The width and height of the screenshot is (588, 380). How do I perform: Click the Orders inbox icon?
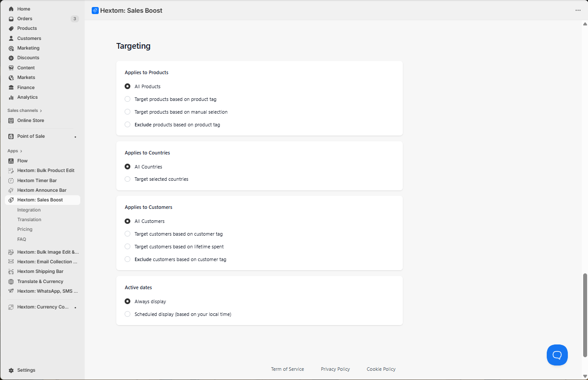click(11, 18)
